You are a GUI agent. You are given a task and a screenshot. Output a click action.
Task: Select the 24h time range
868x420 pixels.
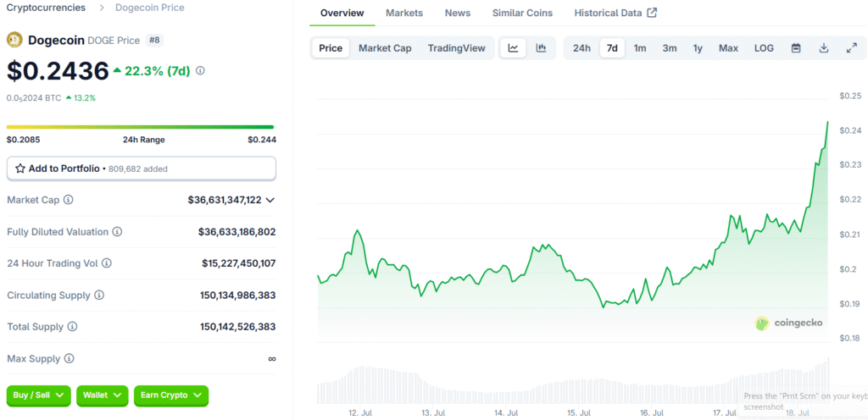click(581, 48)
